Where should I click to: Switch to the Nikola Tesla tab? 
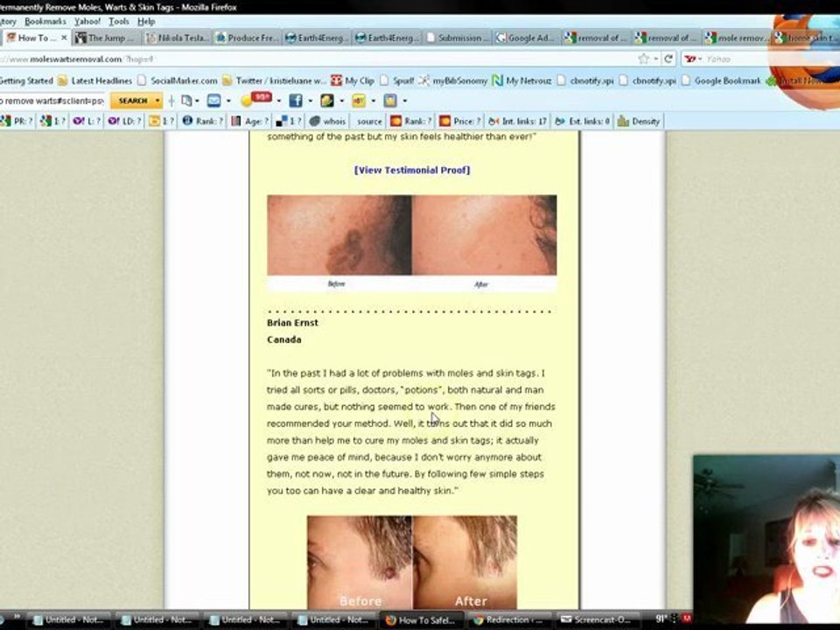pos(177,38)
